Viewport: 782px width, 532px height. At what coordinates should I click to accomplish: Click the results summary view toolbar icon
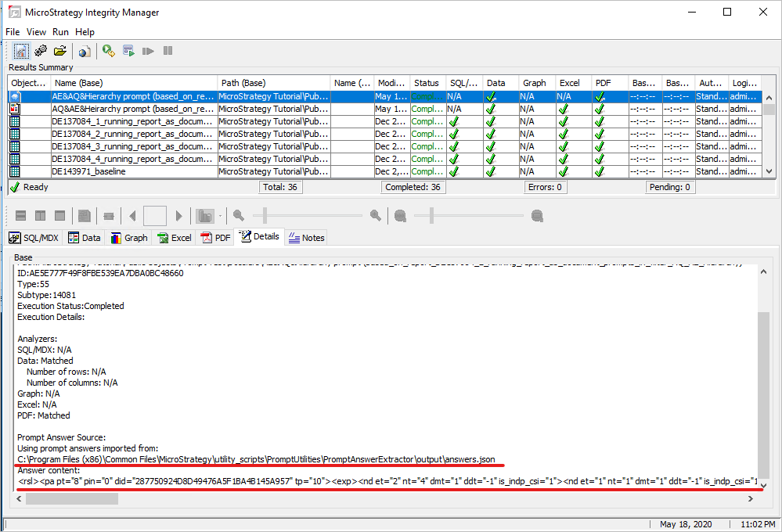tap(21, 51)
